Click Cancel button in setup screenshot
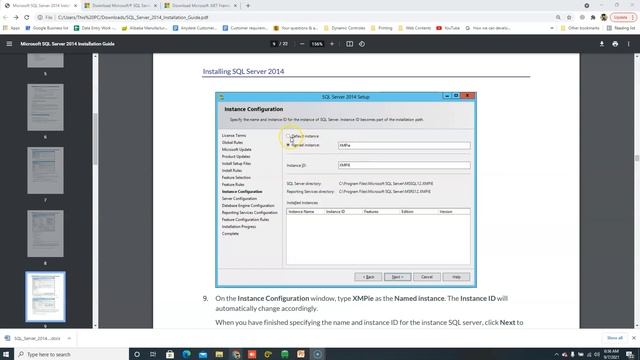This screenshot has height=360, width=640. tap(427, 277)
